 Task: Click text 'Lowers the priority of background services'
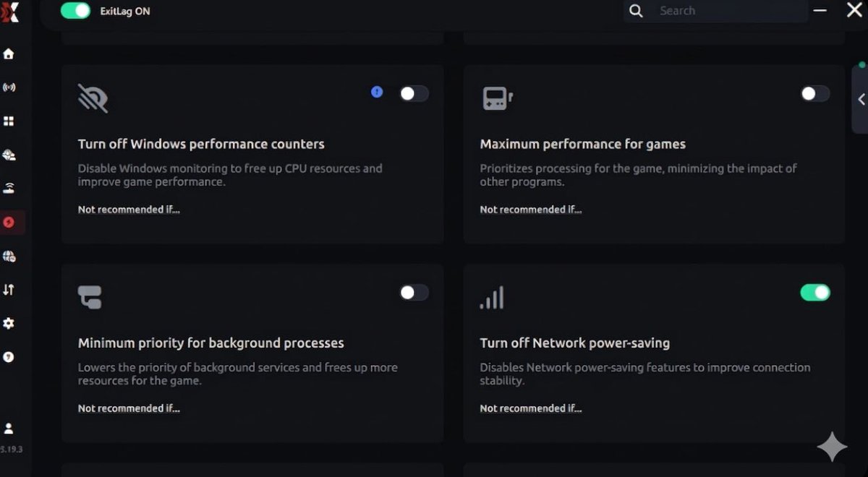click(x=188, y=367)
